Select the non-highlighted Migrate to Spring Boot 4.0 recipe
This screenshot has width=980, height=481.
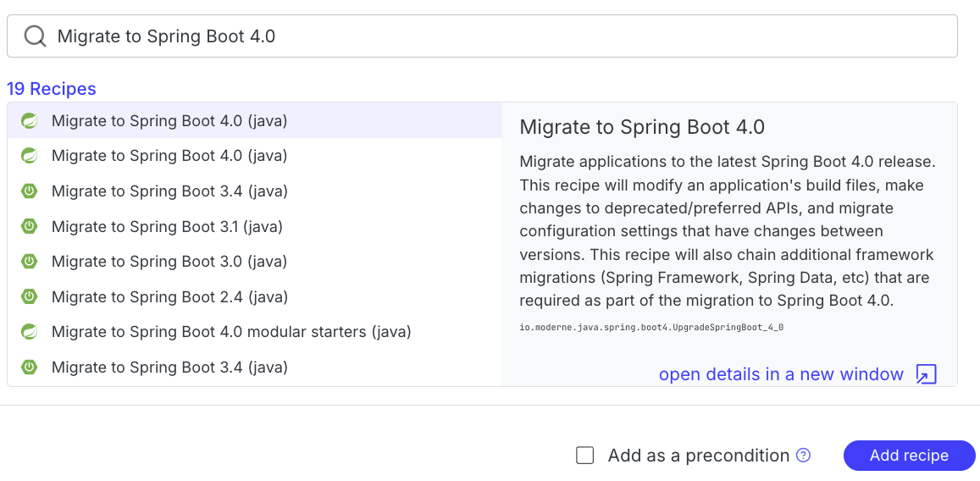[169, 156]
